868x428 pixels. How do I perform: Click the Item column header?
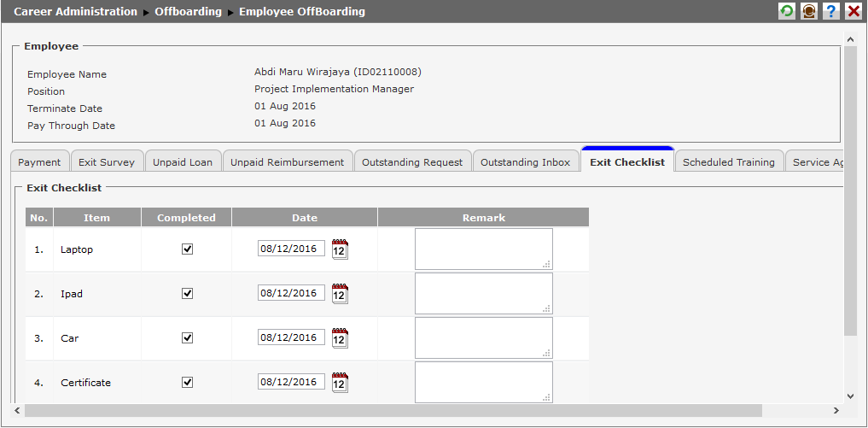coord(97,218)
